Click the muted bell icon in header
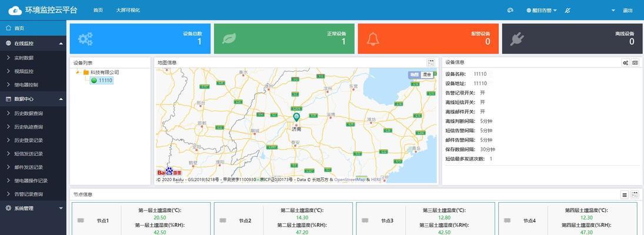 coord(568,10)
